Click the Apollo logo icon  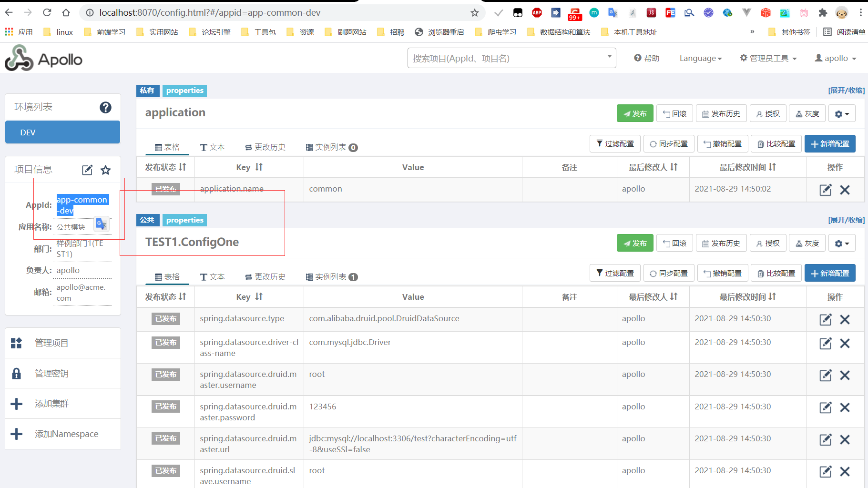tap(18, 58)
